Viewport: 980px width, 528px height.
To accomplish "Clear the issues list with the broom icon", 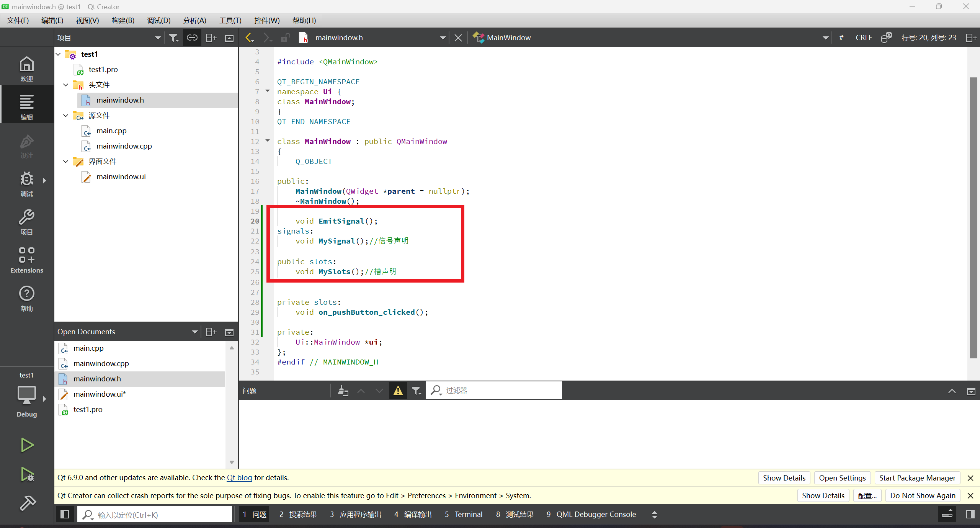I will (343, 391).
